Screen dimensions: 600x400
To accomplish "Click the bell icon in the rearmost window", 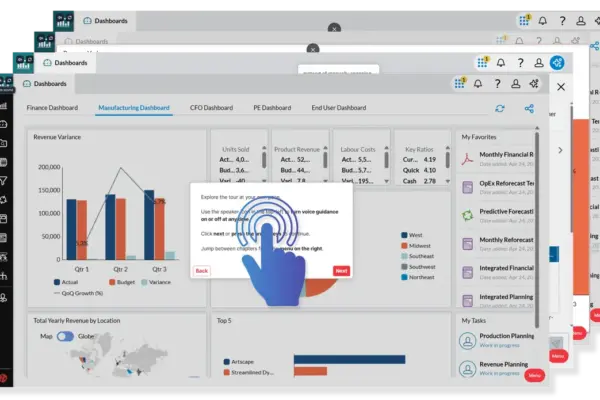I will [543, 21].
